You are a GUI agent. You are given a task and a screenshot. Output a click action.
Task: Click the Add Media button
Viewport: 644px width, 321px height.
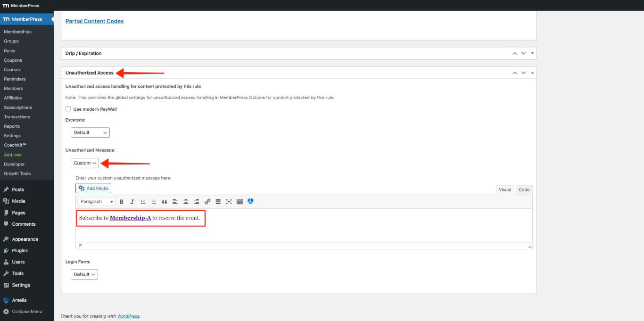point(93,188)
